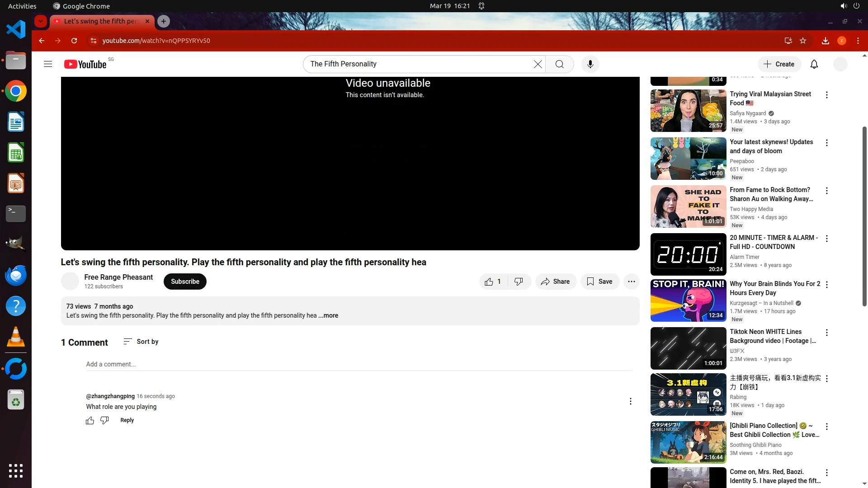Open more actions menu beside Save
Screen dimensions: 868x488
[631, 282]
